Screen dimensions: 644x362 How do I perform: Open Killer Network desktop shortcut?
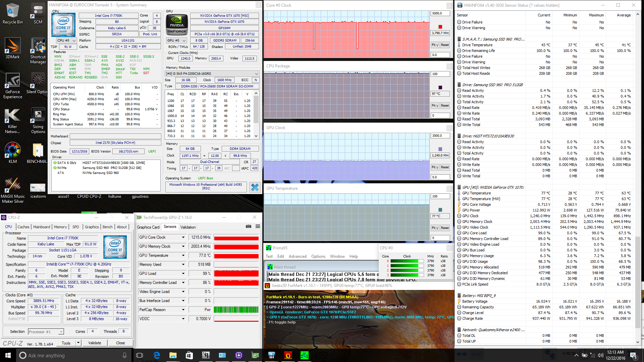[x=12, y=121]
